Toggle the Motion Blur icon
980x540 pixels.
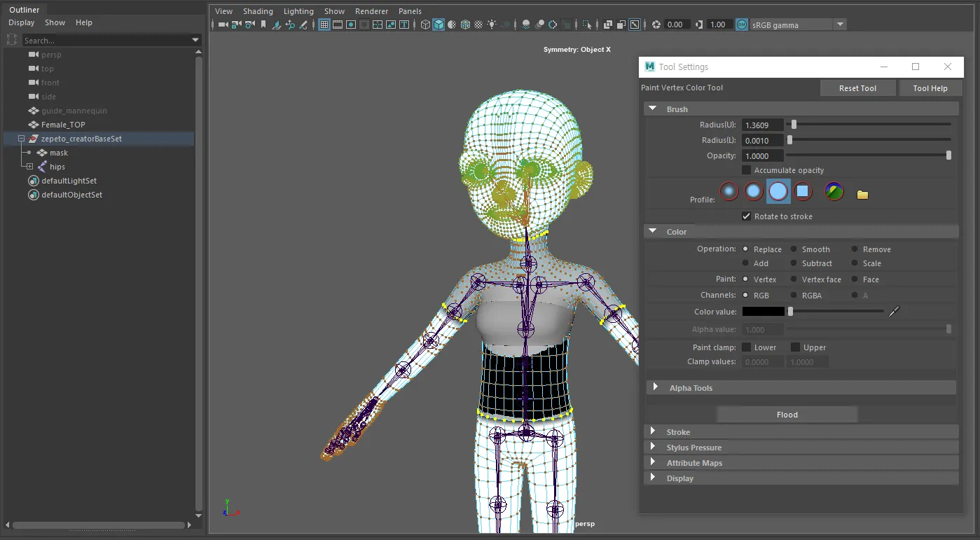[540, 25]
